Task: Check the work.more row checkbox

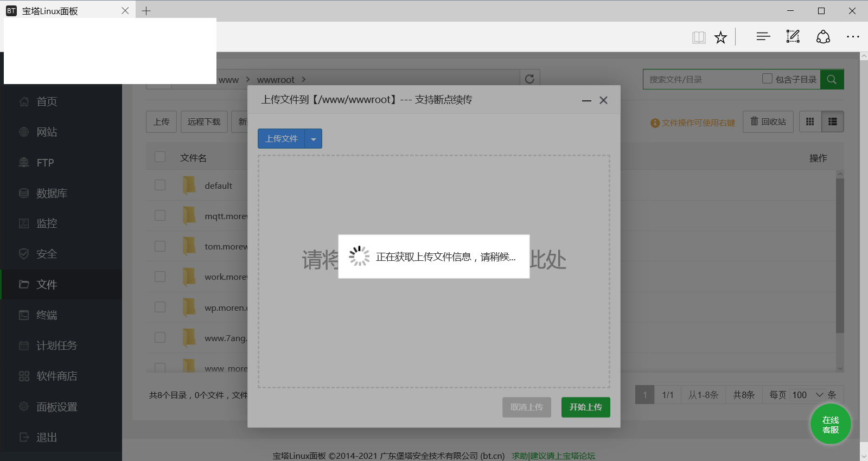Action: pyautogui.click(x=160, y=276)
